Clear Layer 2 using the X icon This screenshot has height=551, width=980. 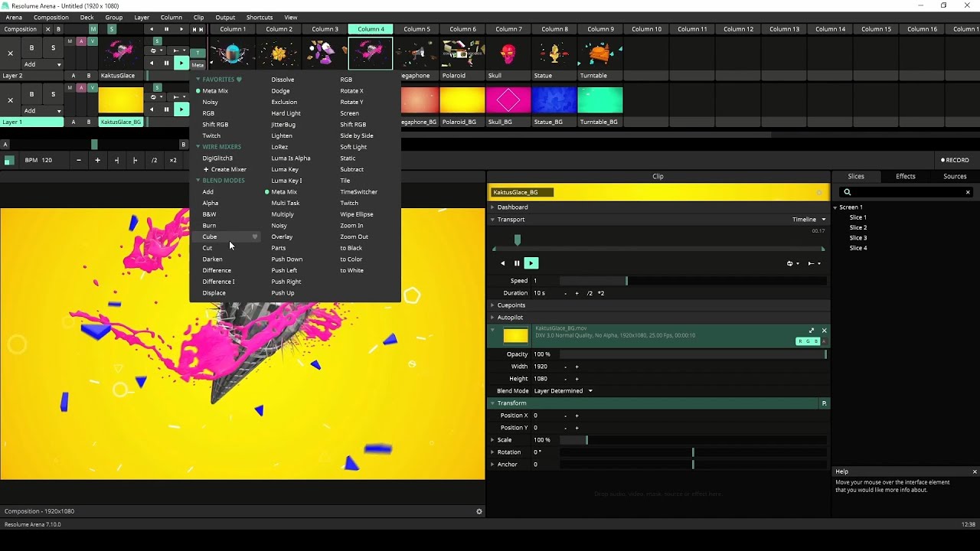10,54
